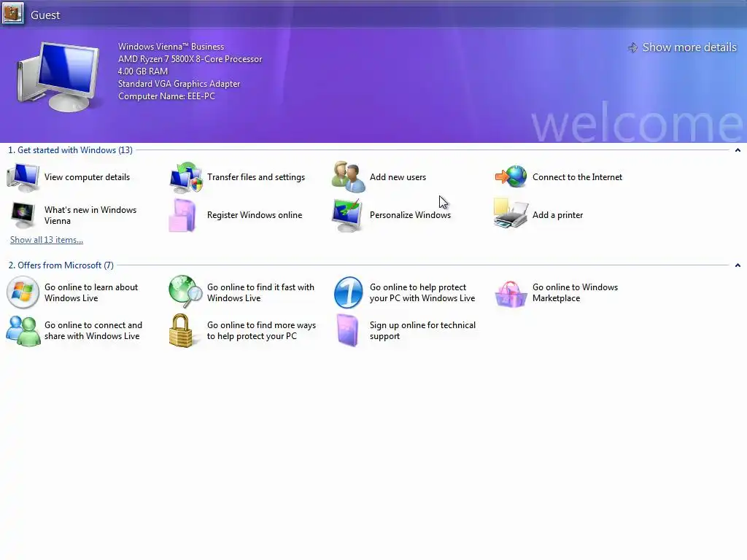Click the technical support box icon
The height and width of the screenshot is (560, 747).
tap(347, 330)
